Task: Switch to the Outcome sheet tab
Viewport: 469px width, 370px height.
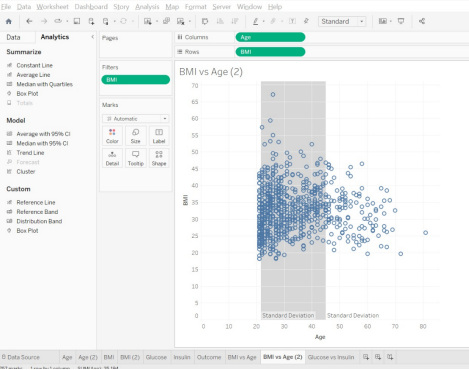Action: coord(209,357)
